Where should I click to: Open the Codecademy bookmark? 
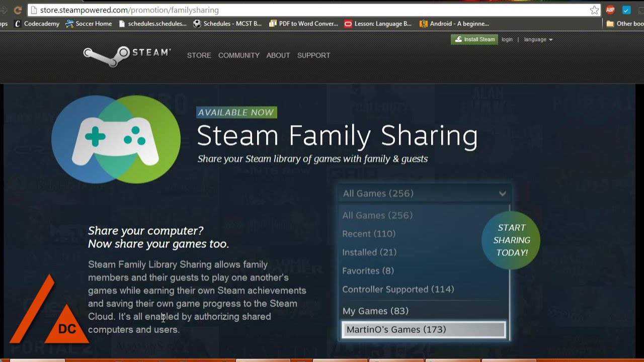(37, 24)
